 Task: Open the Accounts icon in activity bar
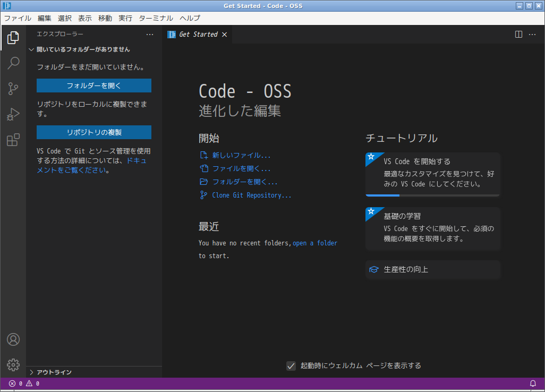tap(13, 339)
